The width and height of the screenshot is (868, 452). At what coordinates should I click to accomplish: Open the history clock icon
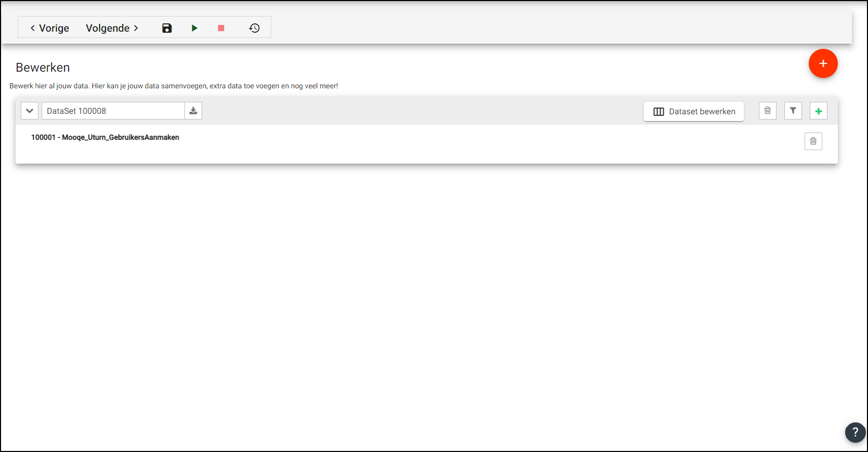tap(254, 28)
